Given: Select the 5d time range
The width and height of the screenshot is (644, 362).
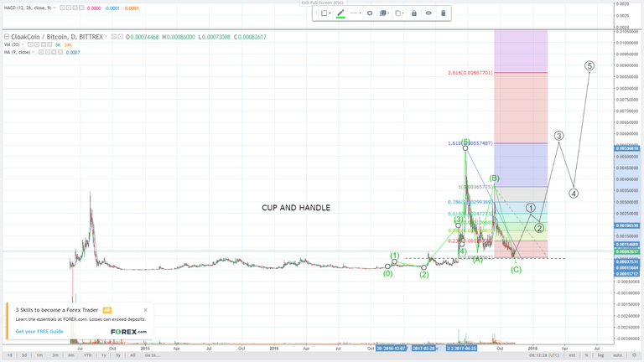Looking at the screenshot, I should [24, 355].
